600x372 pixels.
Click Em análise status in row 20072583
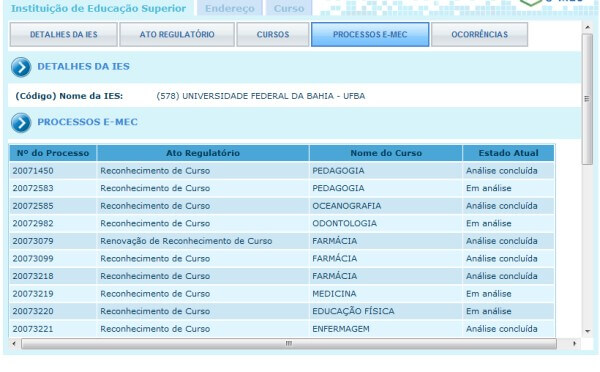click(489, 188)
